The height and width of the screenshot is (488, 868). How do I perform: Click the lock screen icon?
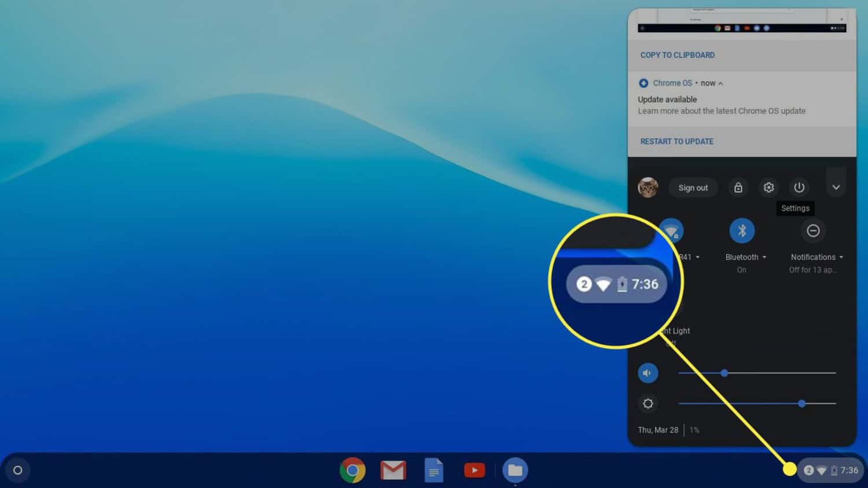[x=738, y=188]
